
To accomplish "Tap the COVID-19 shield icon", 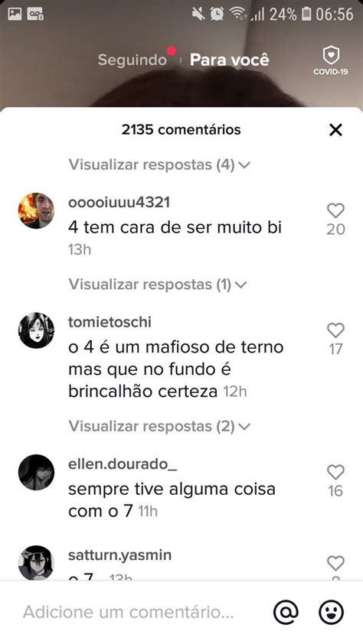I will (x=331, y=60).
